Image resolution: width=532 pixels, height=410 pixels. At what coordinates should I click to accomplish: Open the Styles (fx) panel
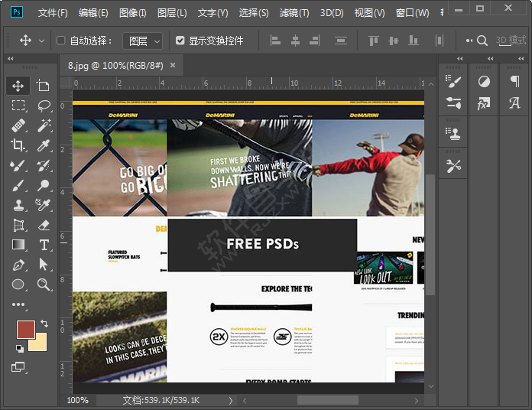pyautogui.click(x=484, y=103)
